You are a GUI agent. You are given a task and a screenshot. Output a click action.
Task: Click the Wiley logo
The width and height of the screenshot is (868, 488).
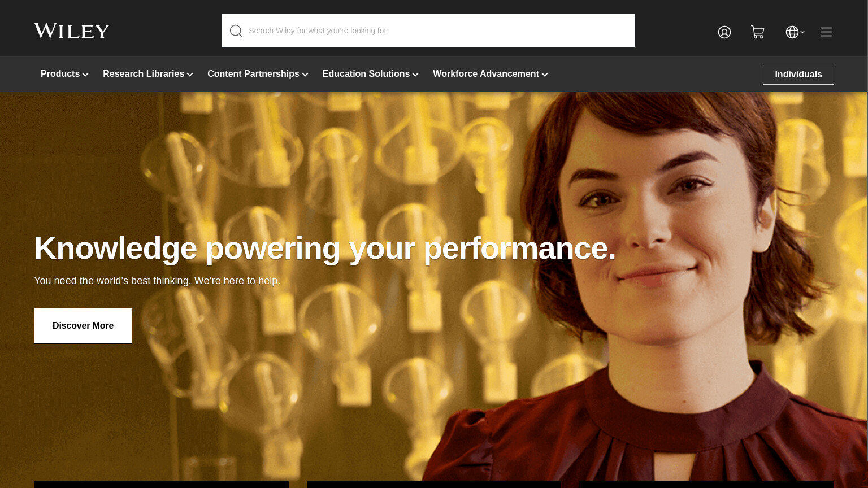(x=71, y=30)
